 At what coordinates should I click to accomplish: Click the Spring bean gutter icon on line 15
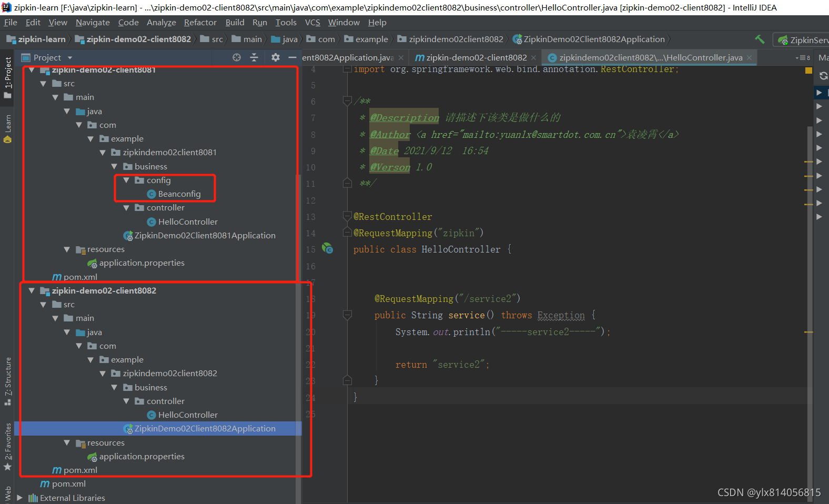[328, 248]
